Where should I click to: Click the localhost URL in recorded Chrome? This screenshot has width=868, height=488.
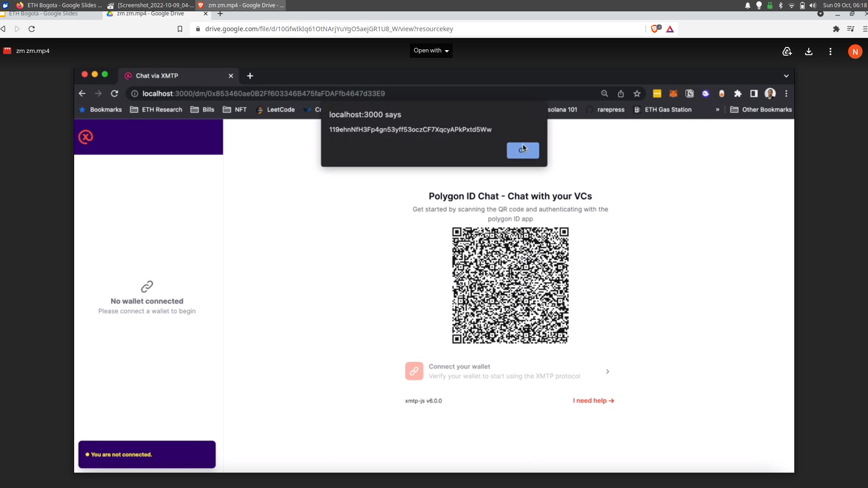(x=264, y=94)
